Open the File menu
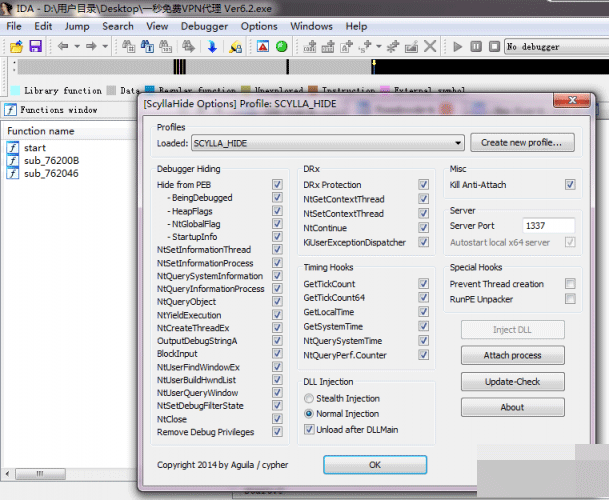Image resolution: width=609 pixels, height=500 pixels. (x=14, y=26)
